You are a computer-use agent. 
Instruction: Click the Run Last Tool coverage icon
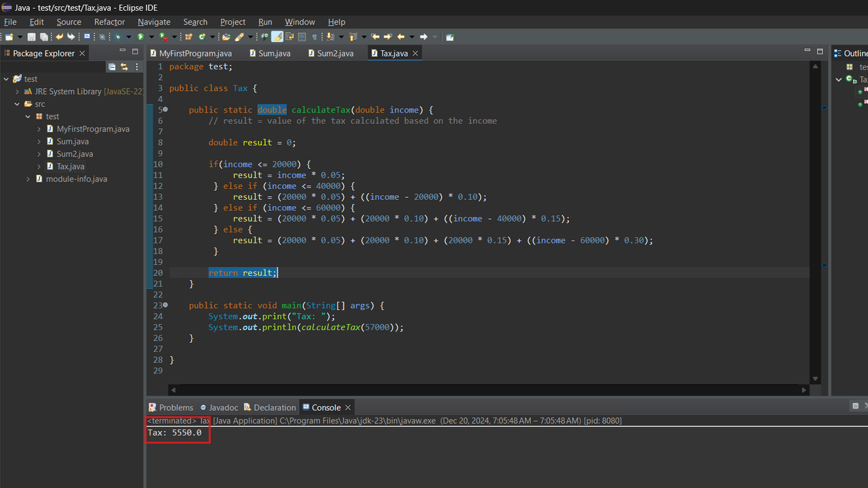(x=163, y=37)
